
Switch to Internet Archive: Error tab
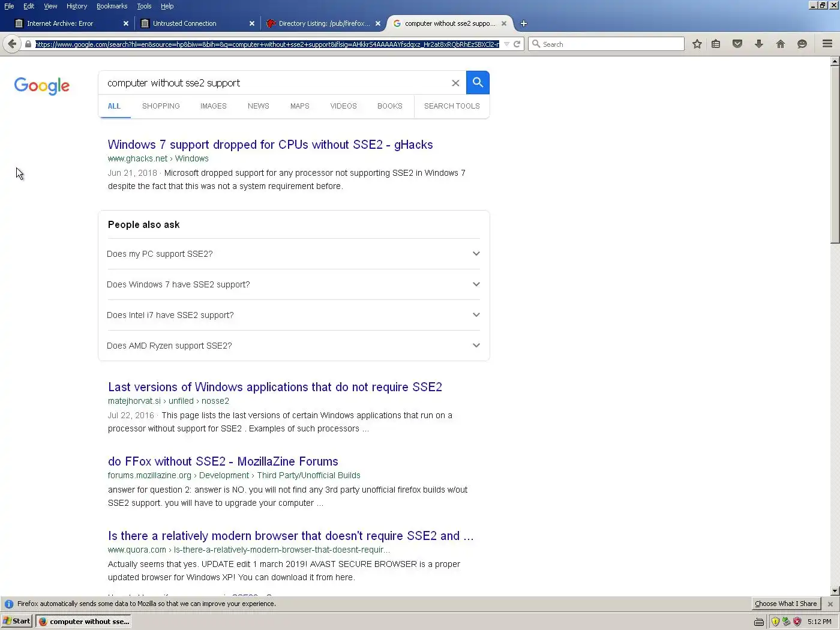click(71, 23)
